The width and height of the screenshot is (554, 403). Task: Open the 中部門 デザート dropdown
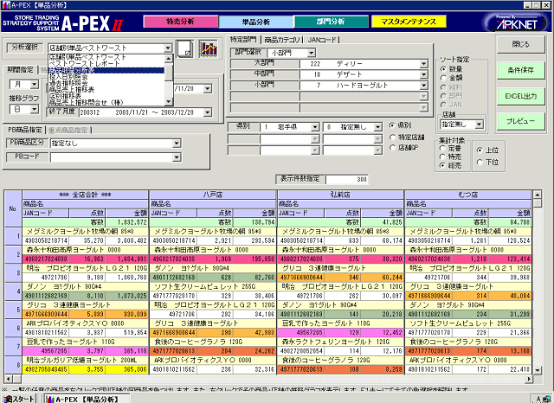point(423,75)
